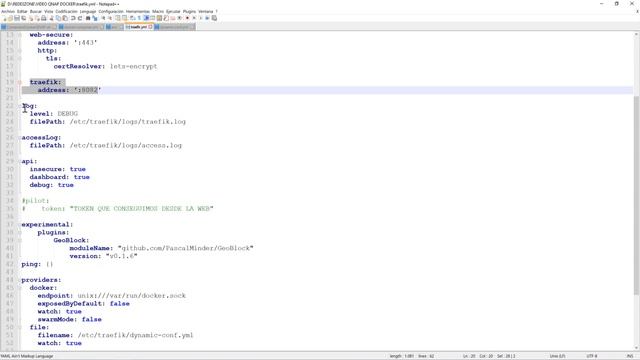The height and width of the screenshot is (360, 640).
Task: Click the 'moduleName' GeoBlock line
Action: (x=161, y=248)
